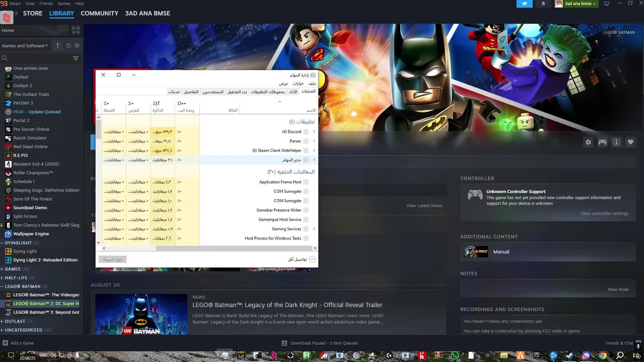
Task: Go to the COMMUNITY section
Action: coord(100,14)
